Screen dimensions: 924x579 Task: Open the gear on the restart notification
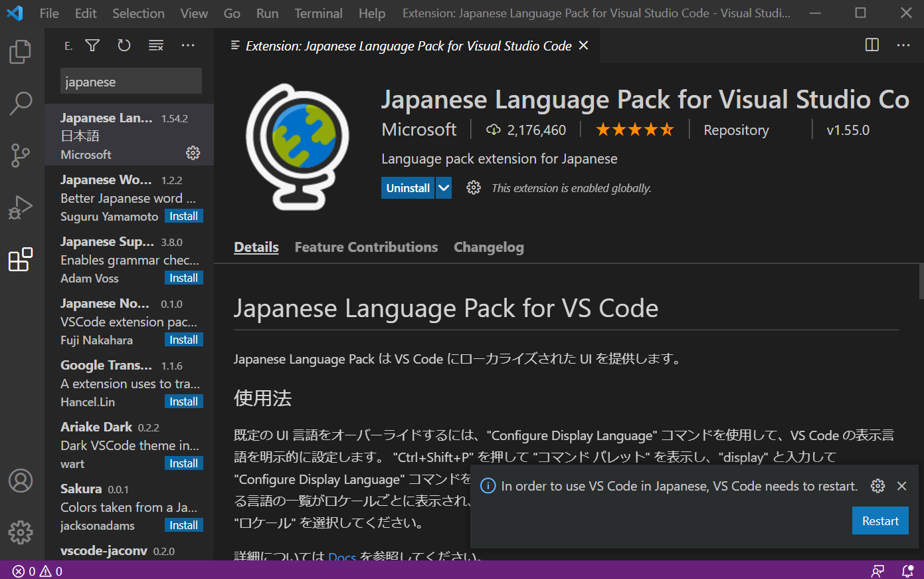tap(878, 486)
